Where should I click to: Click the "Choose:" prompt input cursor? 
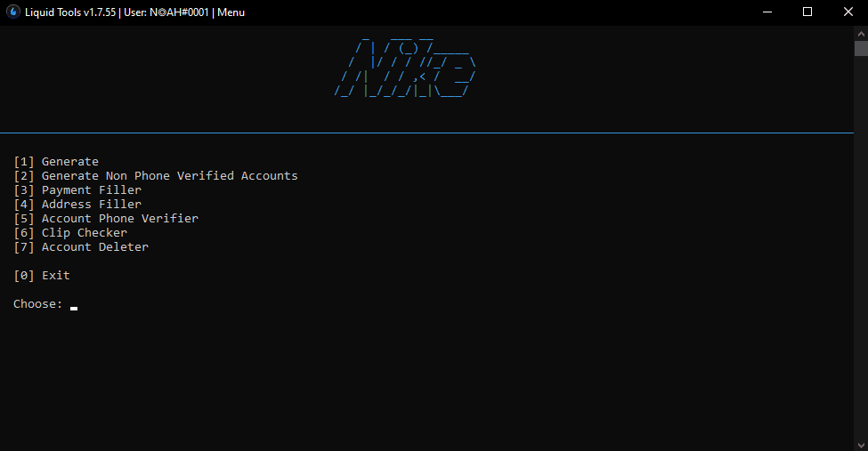(x=74, y=309)
